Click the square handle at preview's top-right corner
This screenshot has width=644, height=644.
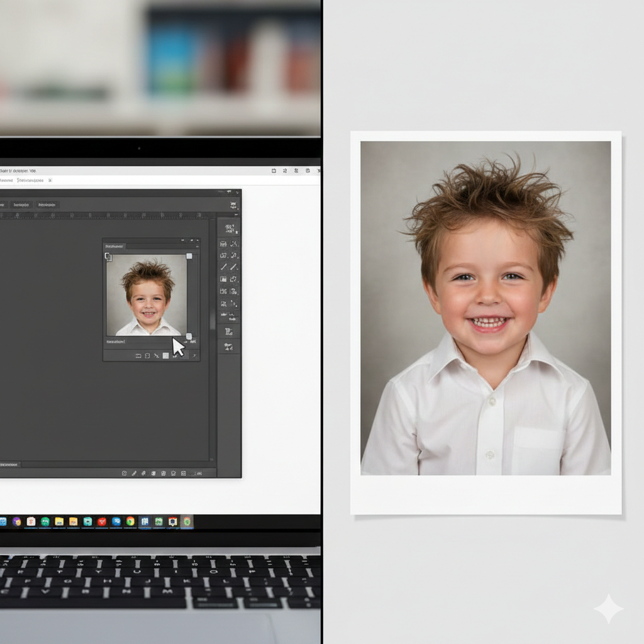pos(189,256)
